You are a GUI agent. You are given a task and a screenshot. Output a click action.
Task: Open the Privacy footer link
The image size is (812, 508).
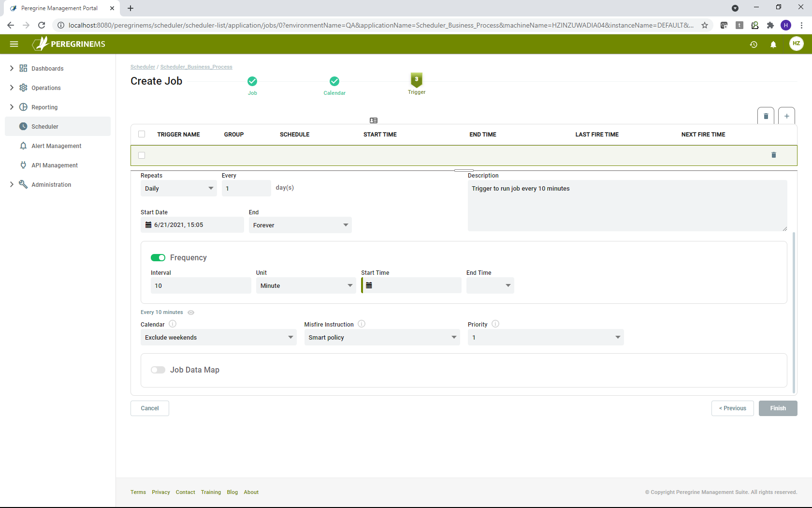coord(161,492)
